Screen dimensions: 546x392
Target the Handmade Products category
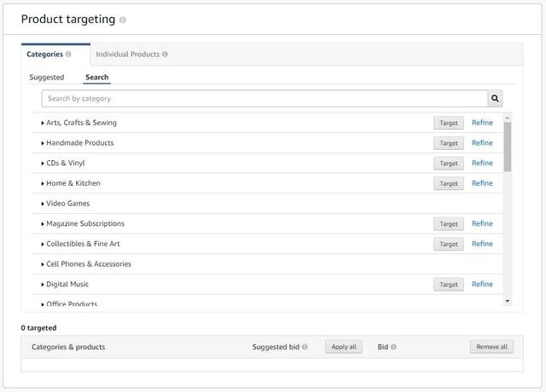(x=449, y=143)
